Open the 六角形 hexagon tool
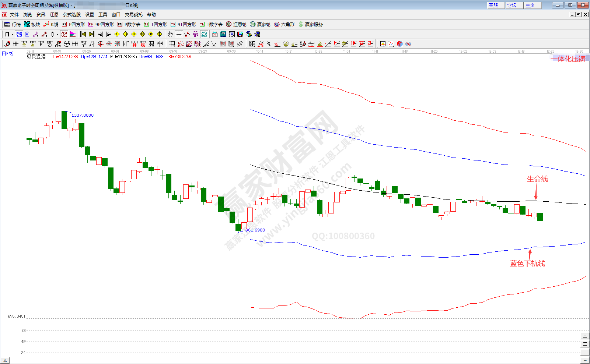Screen dimensions: 590x364 (284, 24)
